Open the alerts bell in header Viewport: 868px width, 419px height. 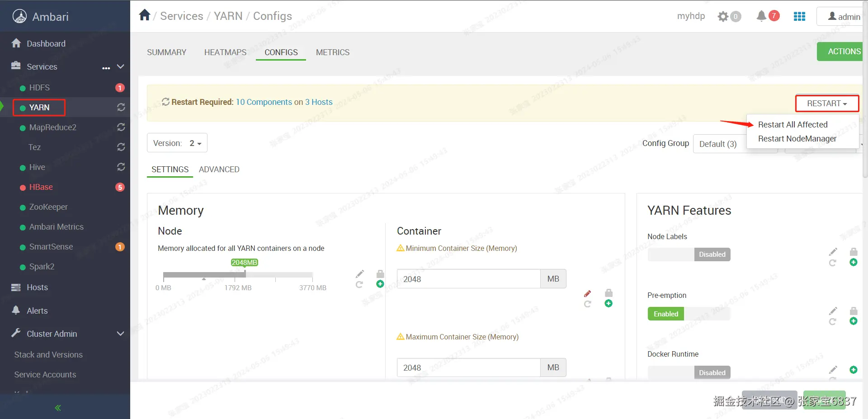(761, 16)
